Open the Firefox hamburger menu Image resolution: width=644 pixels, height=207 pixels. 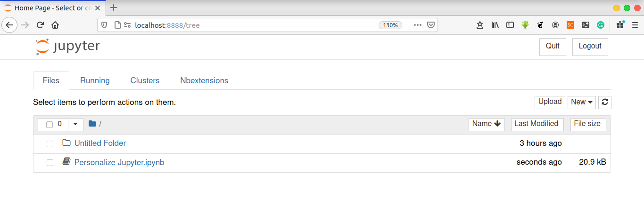tap(635, 25)
